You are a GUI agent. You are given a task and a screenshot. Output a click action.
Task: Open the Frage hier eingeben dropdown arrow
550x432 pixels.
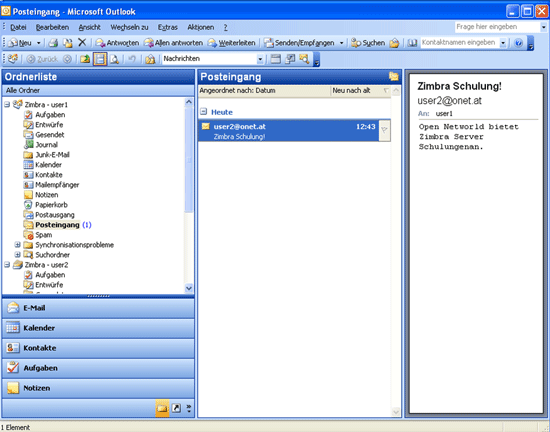click(x=543, y=27)
